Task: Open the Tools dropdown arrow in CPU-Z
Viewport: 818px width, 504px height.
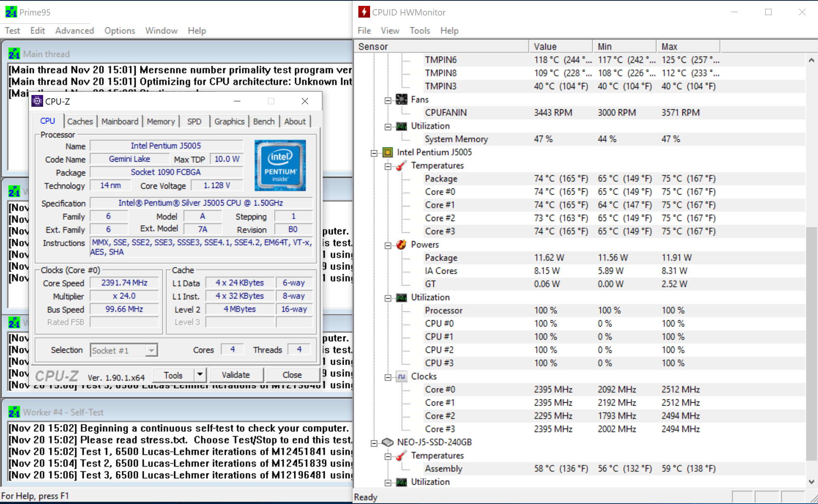Action: [x=200, y=375]
